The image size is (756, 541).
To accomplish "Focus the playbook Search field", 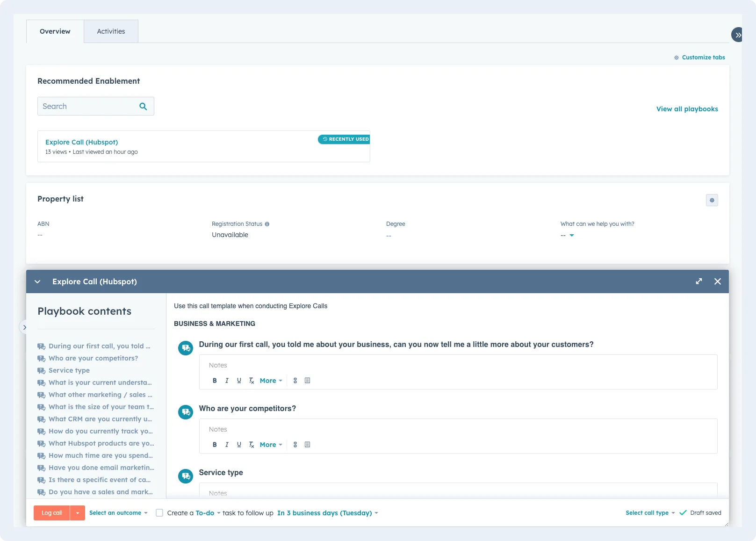I will (96, 106).
